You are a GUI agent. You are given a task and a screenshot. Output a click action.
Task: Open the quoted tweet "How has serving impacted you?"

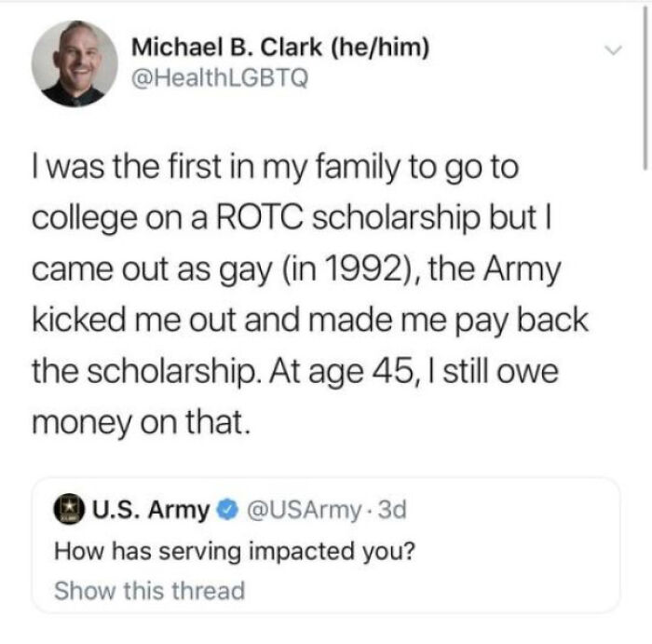click(234, 550)
